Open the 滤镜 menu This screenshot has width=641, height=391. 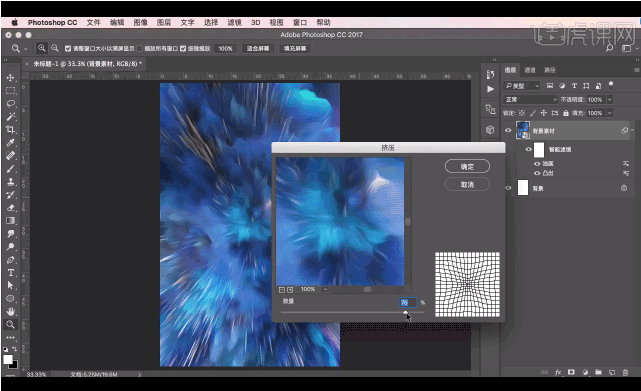[234, 22]
